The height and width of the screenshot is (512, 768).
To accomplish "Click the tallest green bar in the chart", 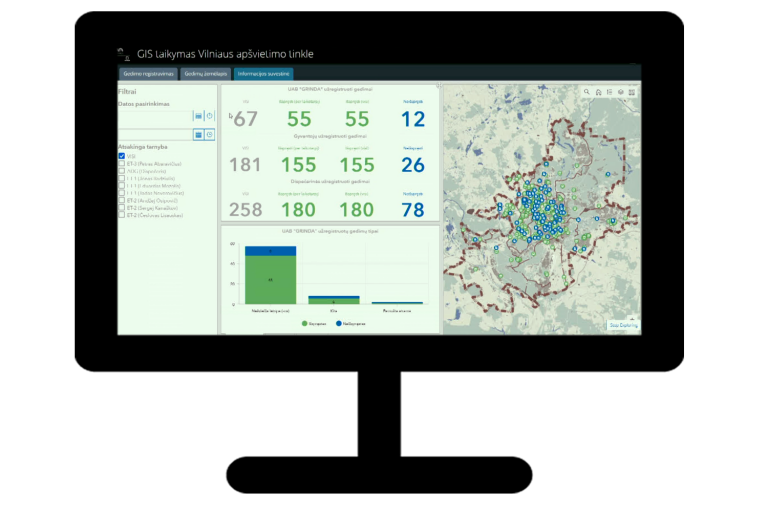I will pos(270,279).
